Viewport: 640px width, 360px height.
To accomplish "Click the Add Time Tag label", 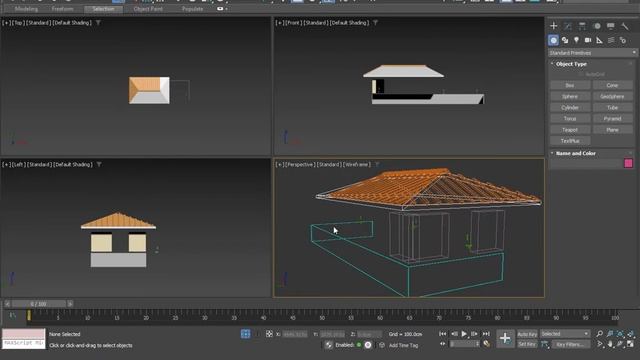I will pos(403,345).
